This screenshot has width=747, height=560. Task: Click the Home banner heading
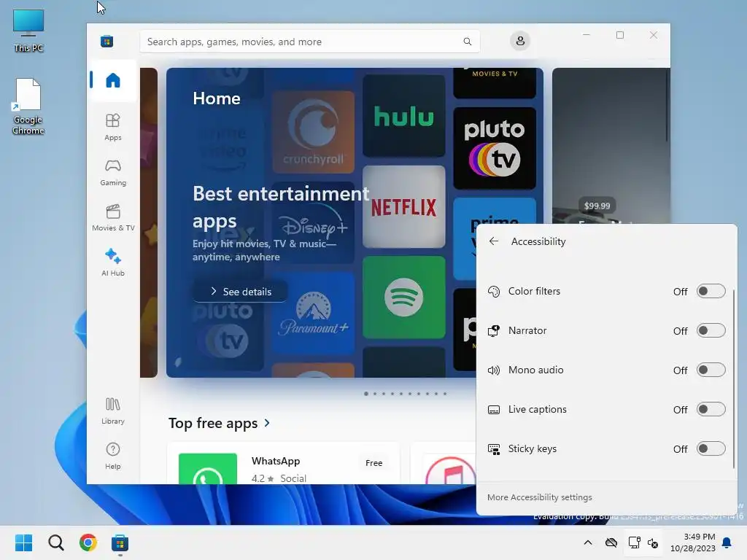[x=216, y=98]
